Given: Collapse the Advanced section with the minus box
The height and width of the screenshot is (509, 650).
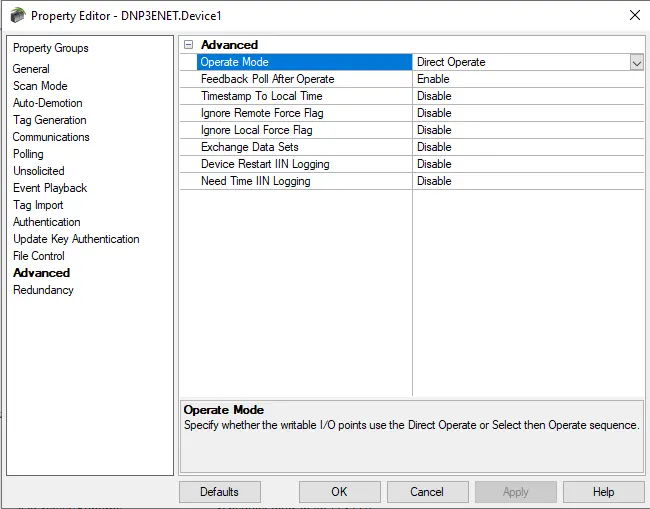Looking at the screenshot, I should click(x=189, y=45).
